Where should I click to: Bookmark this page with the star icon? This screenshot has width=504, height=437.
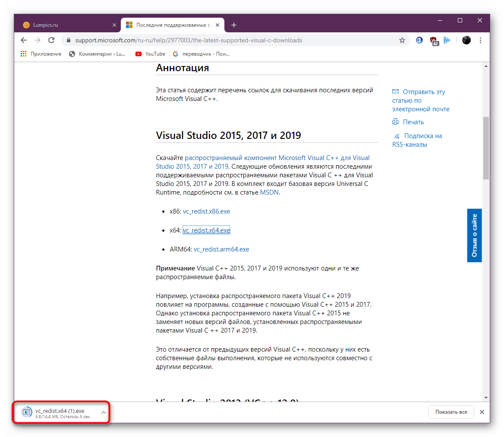point(402,40)
